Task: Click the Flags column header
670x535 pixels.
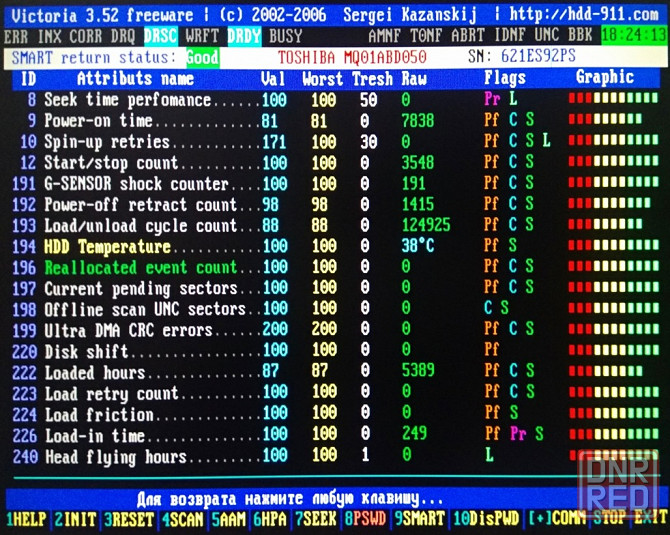Action: pos(504,78)
